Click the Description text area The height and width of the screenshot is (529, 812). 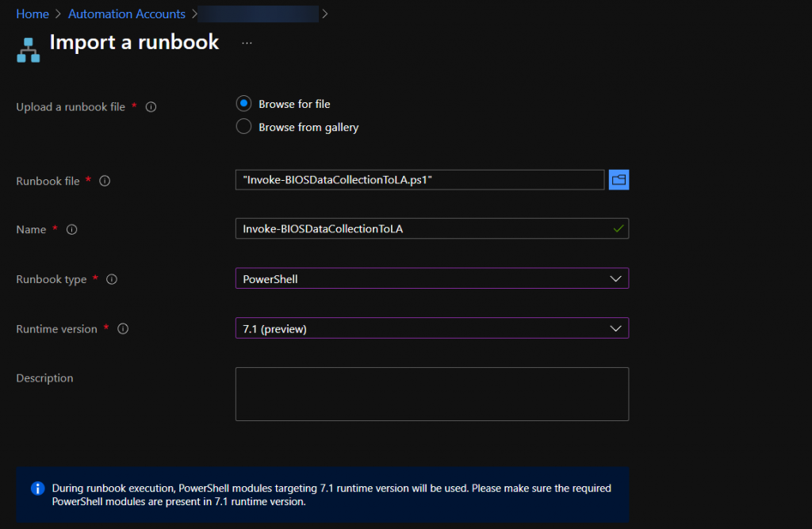[432, 394]
